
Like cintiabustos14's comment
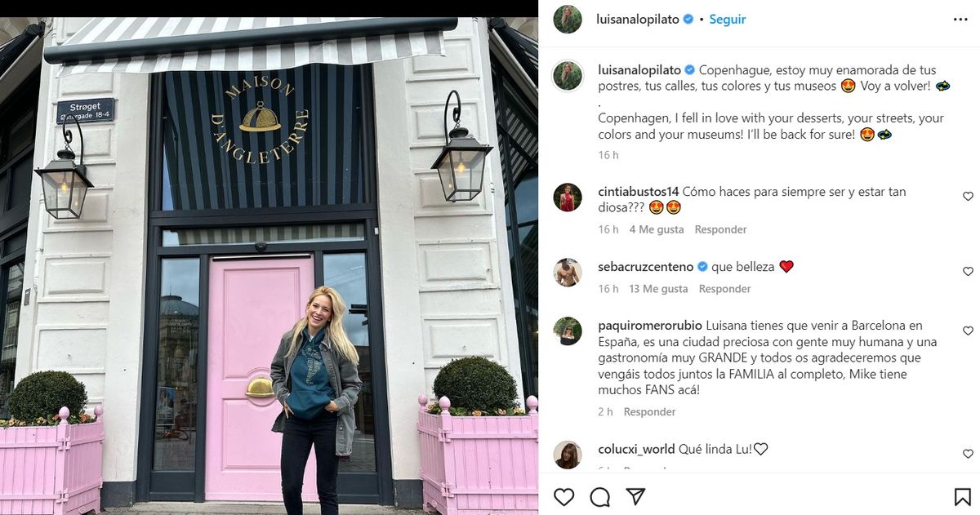[968, 197]
